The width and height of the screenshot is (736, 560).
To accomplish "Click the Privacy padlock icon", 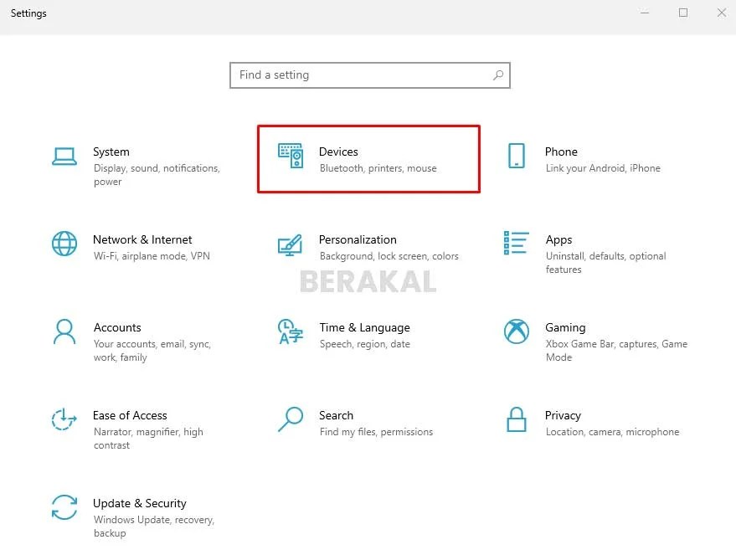I will 516,421.
